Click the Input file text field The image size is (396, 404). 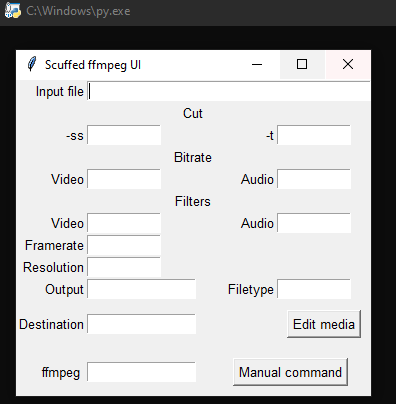(x=229, y=91)
